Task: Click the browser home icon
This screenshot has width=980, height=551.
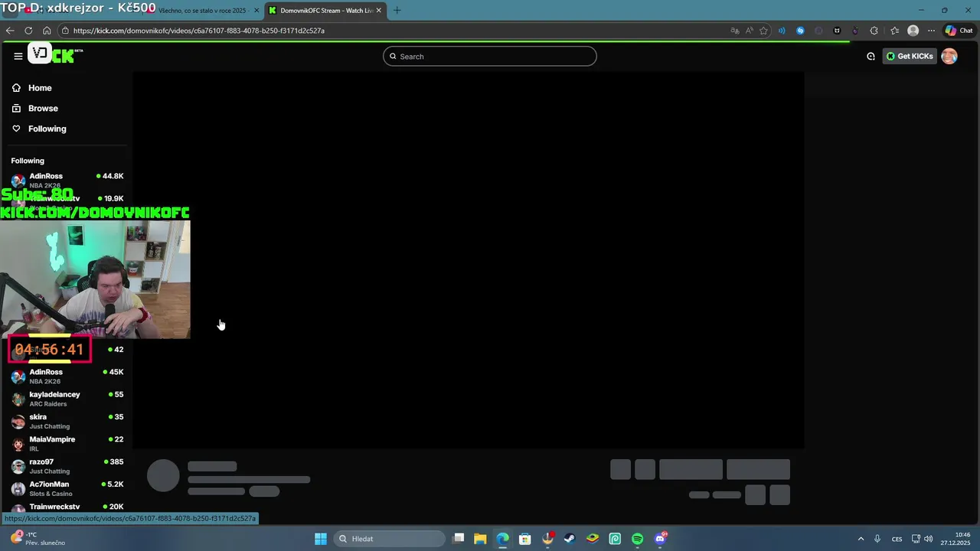Action: coord(47,31)
